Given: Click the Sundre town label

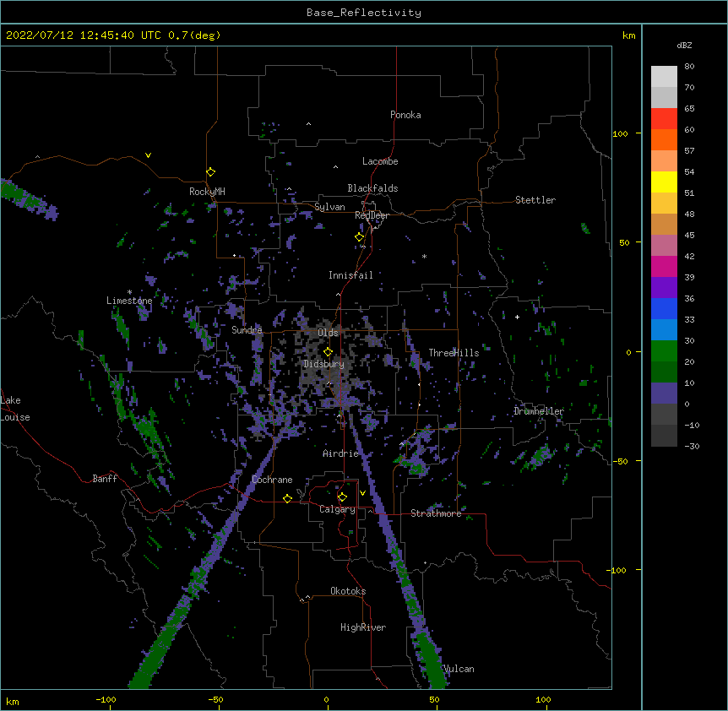Looking at the screenshot, I should pos(247,330).
